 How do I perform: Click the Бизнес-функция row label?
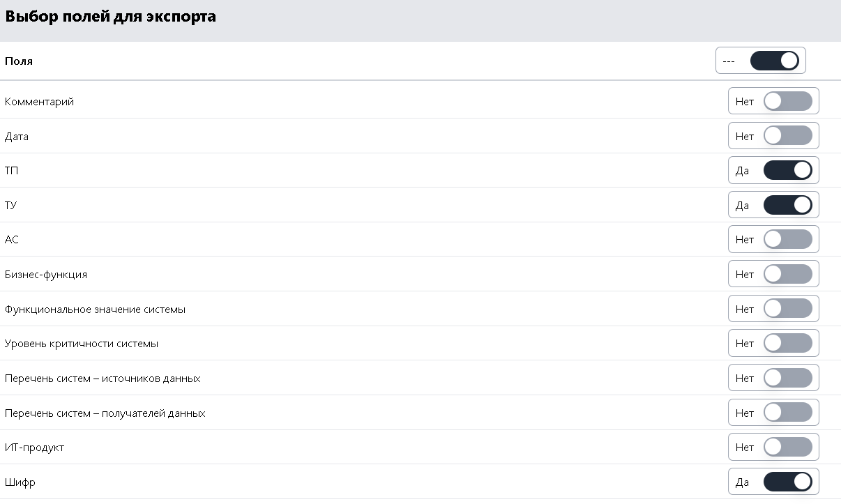tap(46, 275)
